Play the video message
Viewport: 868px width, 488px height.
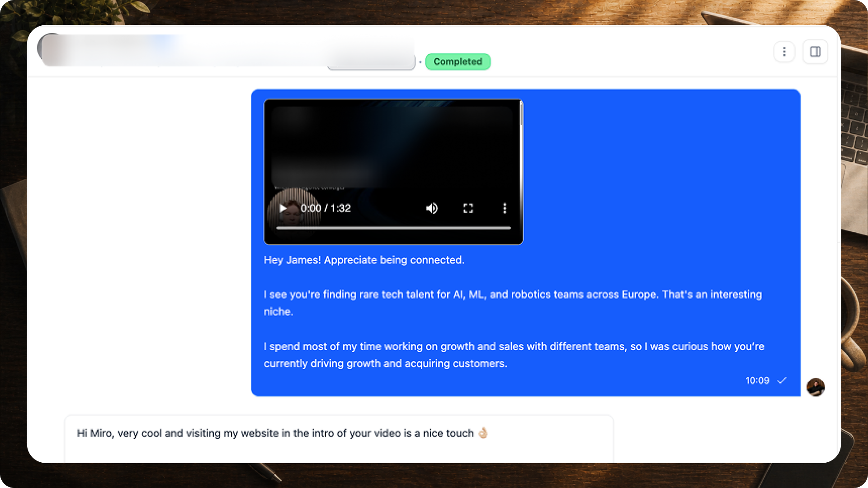[x=283, y=208]
